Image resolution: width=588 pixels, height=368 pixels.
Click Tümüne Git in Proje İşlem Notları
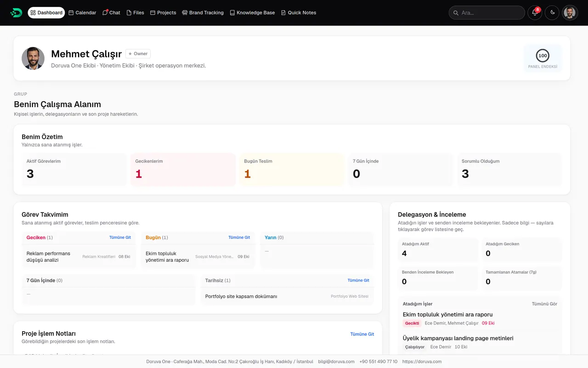(362, 334)
